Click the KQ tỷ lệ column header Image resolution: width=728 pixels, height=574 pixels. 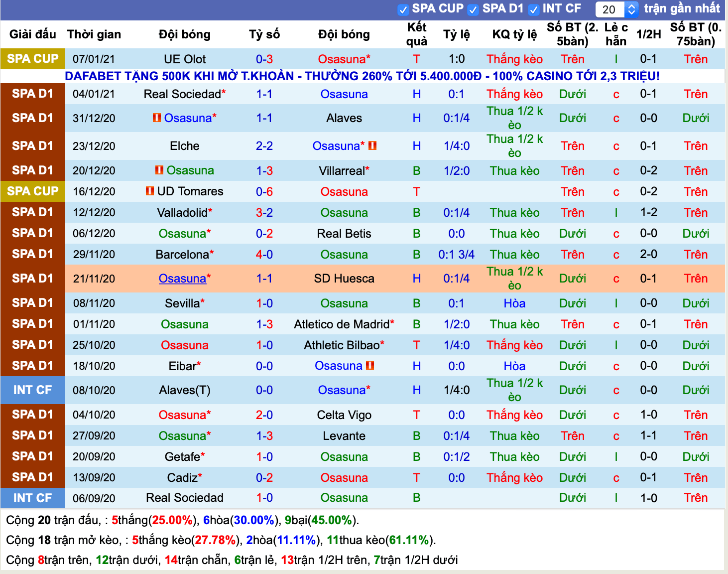point(515,34)
